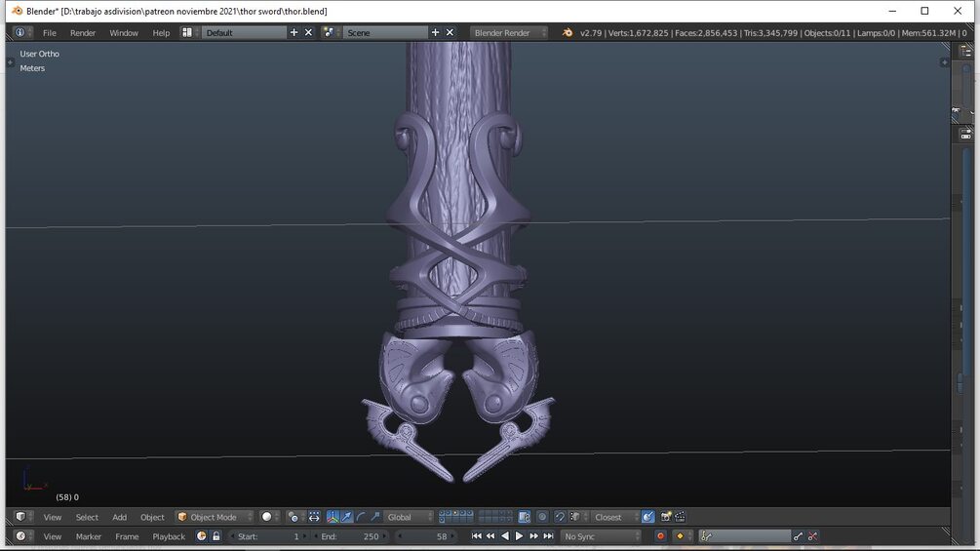Toggle automatic keyframe recording

click(660, 536)
